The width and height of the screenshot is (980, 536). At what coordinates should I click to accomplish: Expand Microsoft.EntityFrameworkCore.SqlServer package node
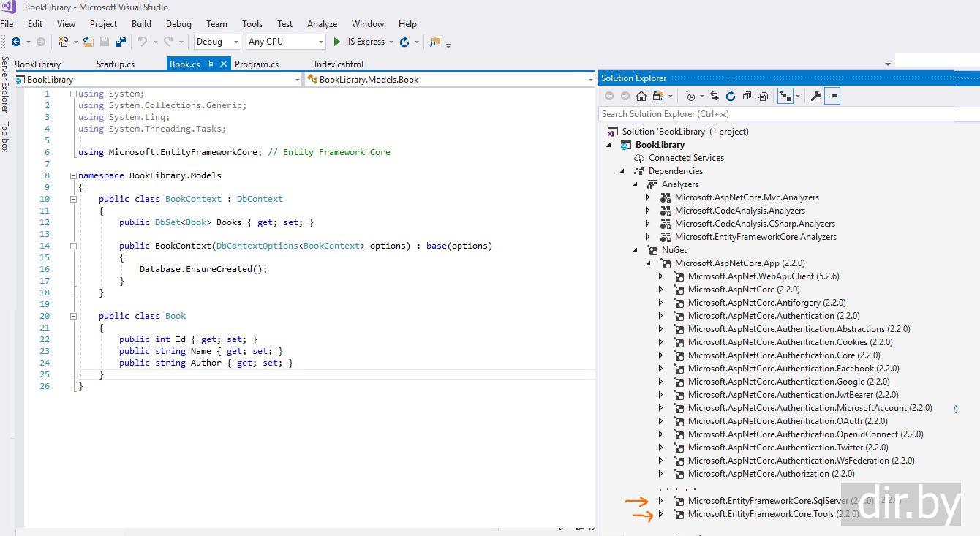pyautogui.click(x=660, y=501)
